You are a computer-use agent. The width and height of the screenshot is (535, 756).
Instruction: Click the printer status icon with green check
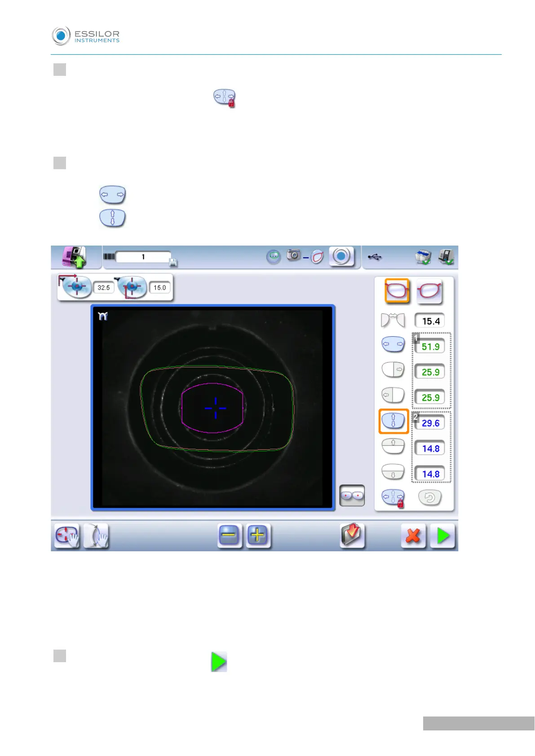423,257
